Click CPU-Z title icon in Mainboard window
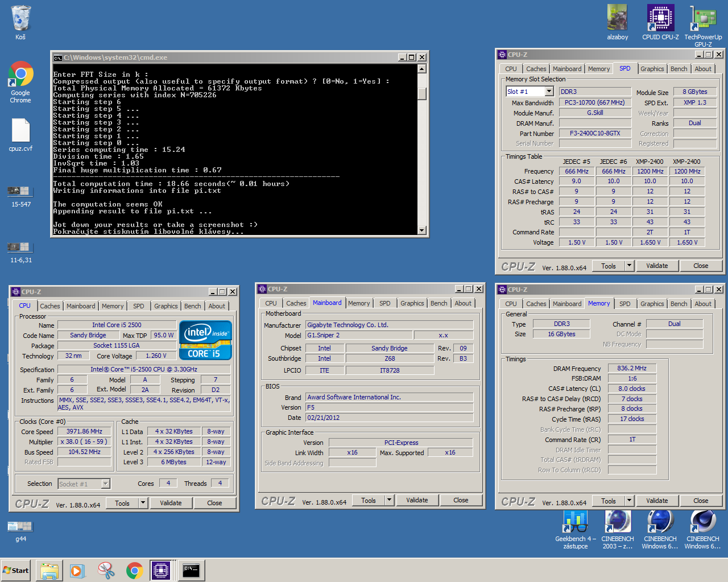This screenshot has width=728, height=582. [x=262, y=289]
